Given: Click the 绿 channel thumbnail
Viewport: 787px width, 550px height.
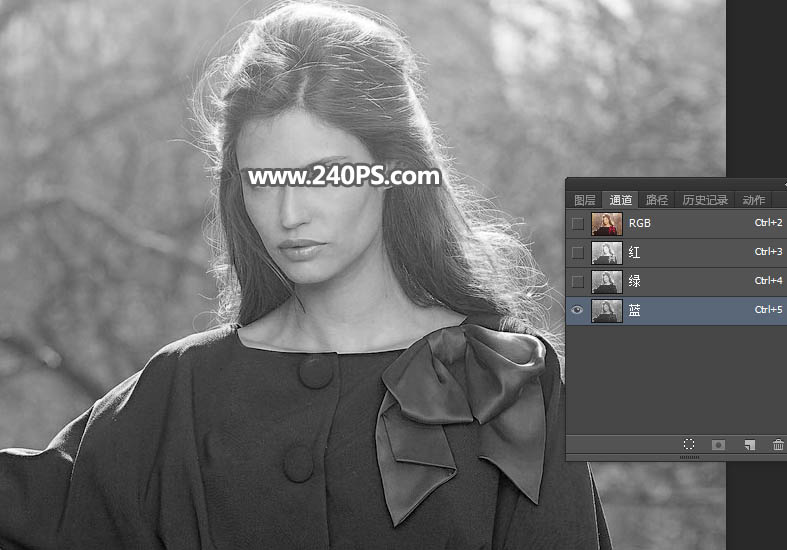Looking at the screenshot, I should coord(607,282).
